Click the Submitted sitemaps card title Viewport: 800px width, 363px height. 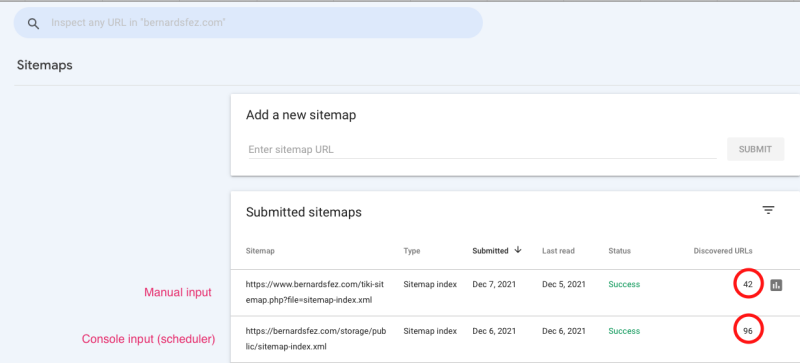pyautogui.click(x=304, y=212)
